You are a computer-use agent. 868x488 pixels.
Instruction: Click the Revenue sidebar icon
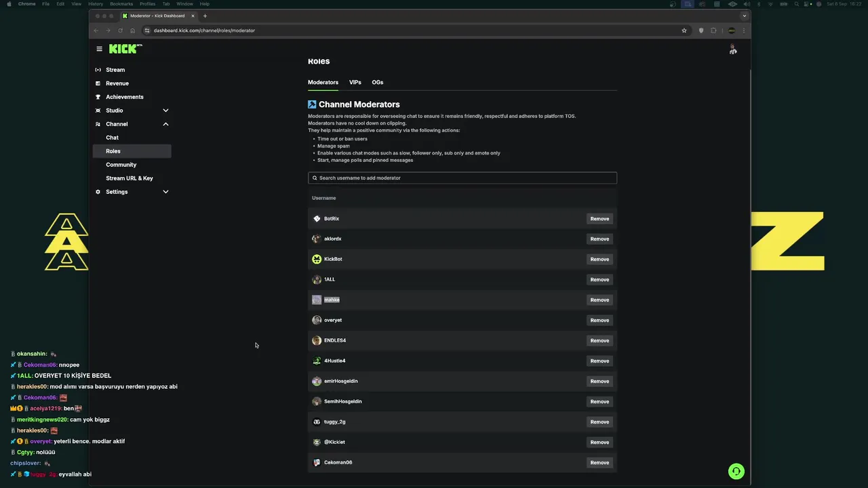98,83
